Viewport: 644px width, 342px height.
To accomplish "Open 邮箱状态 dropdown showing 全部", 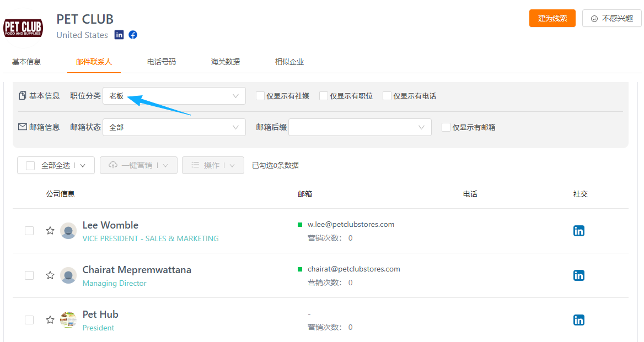I will click(x=174, y=127).
